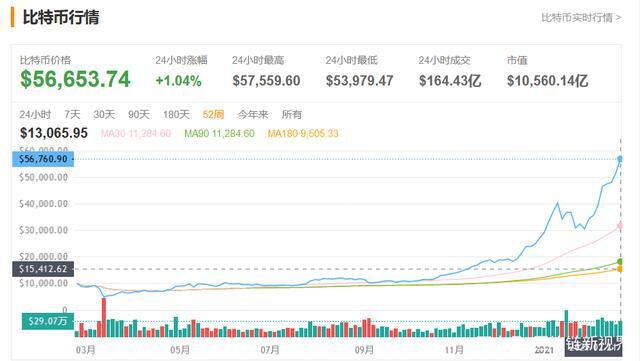640x361 pixels.
Task: Click the 05月 axis label
Action: click(x=180, y=350)
